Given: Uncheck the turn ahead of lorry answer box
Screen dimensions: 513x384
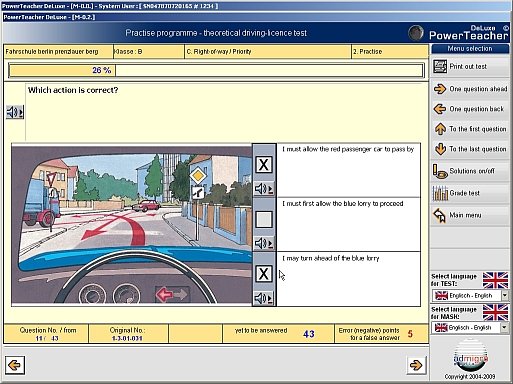Looking at the screenshot, I should 264,274.
